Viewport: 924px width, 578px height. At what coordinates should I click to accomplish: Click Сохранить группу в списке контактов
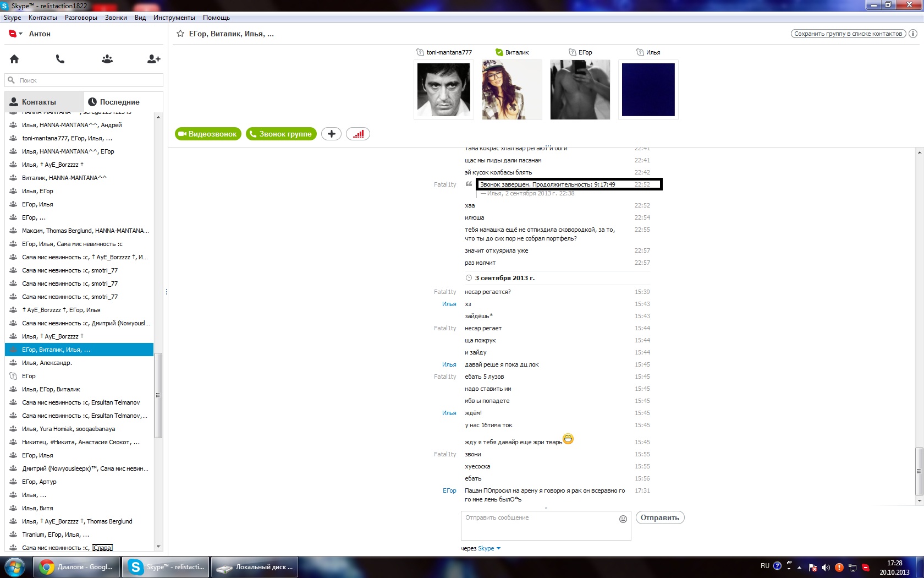click(848, 34)
